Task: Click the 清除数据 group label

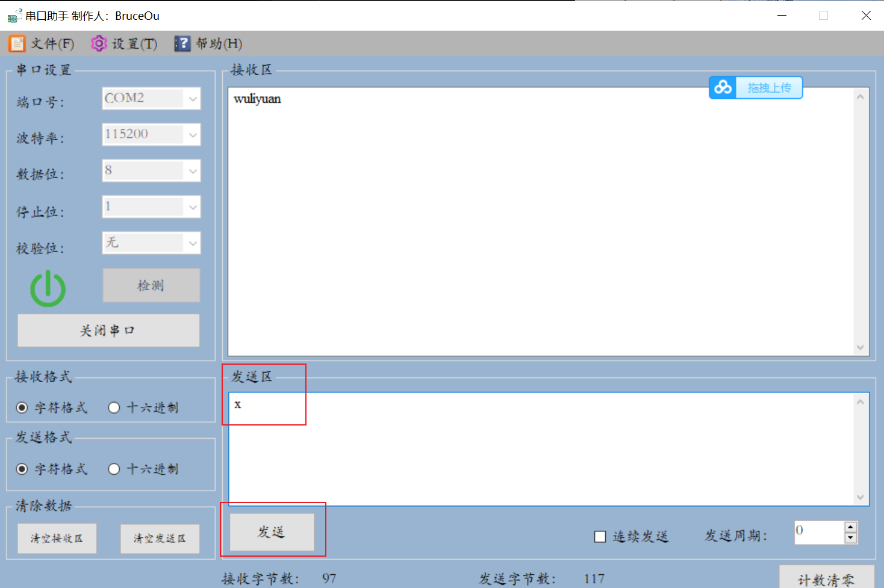Action: coord(43,506)
